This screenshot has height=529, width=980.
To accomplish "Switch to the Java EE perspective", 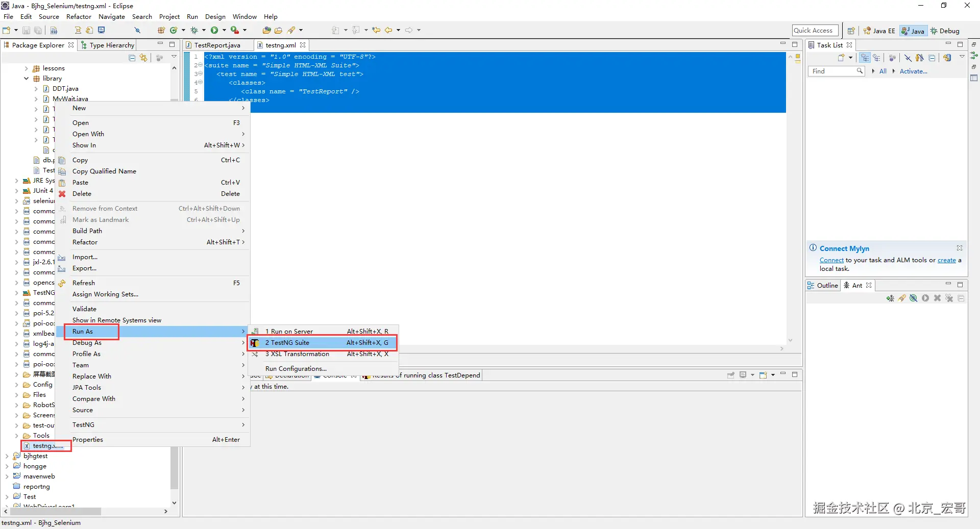I will (x=879, y=31).
